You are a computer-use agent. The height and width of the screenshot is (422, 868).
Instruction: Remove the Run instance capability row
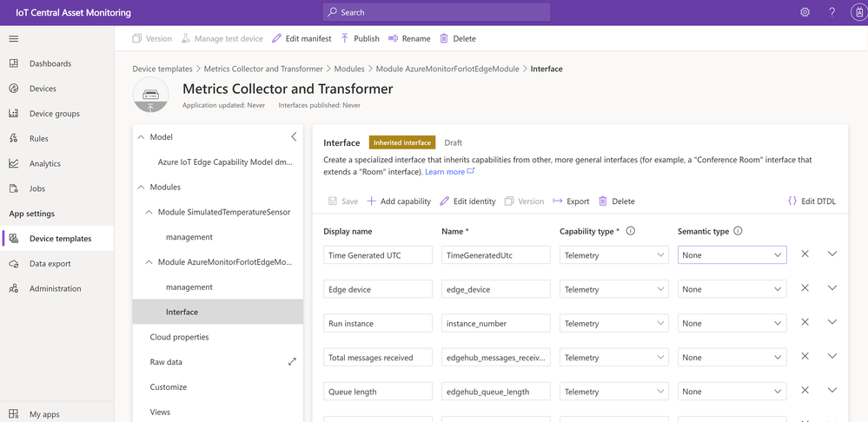point(805,322)
